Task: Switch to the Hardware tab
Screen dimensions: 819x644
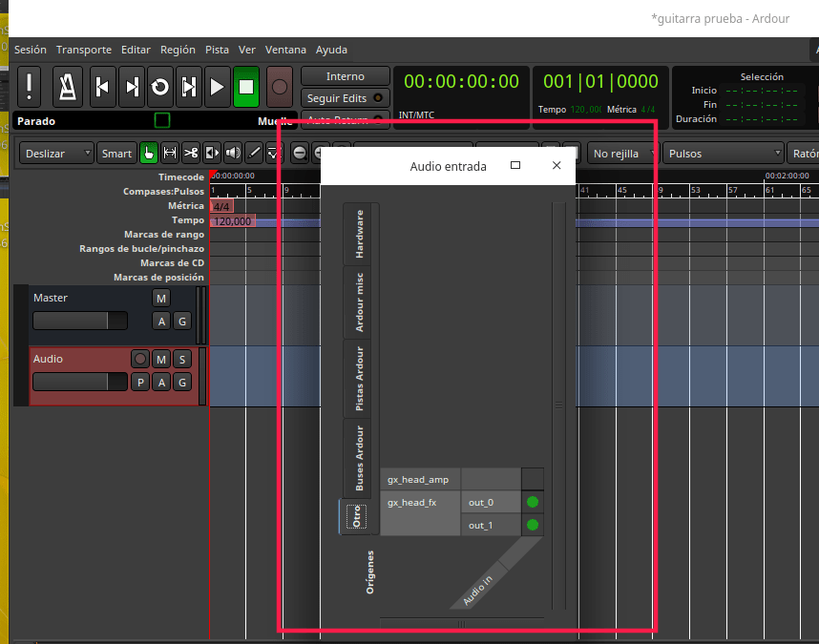Action: click(360, 234)
